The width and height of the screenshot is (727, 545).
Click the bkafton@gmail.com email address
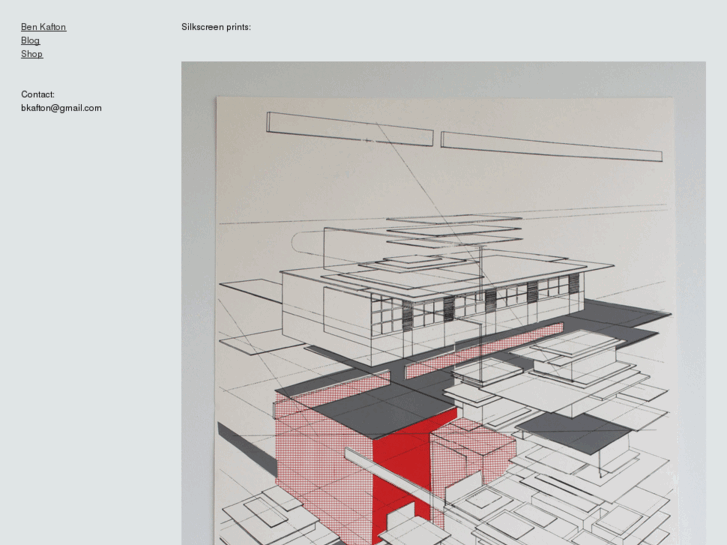tap(61, 108)
